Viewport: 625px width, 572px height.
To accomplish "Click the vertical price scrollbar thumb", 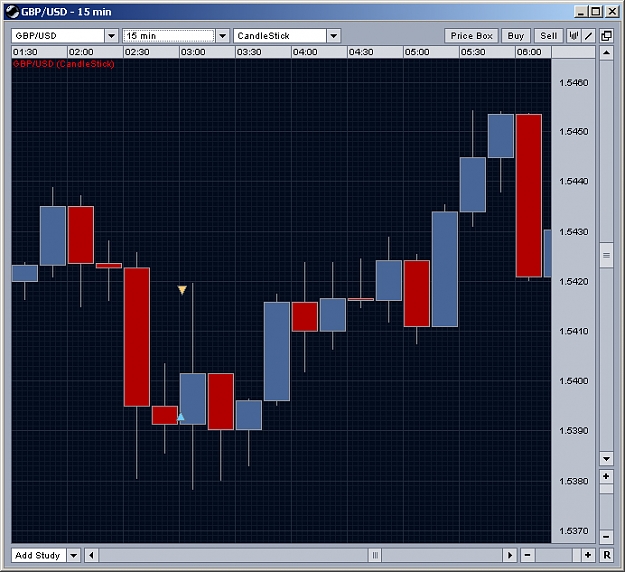I will click(x=606, y=255).
